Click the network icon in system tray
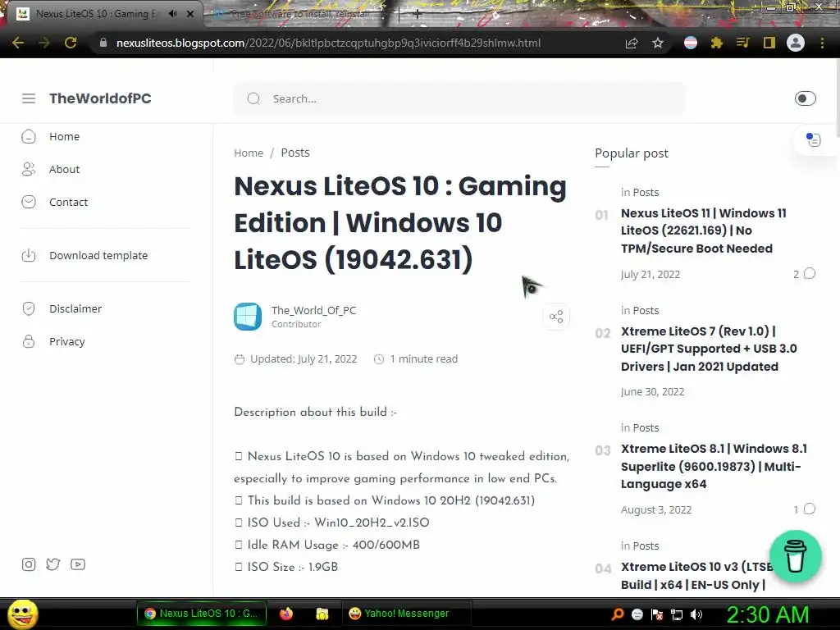Screen dimensions: 840x630 pyautogui.click(x=677, y=614)
